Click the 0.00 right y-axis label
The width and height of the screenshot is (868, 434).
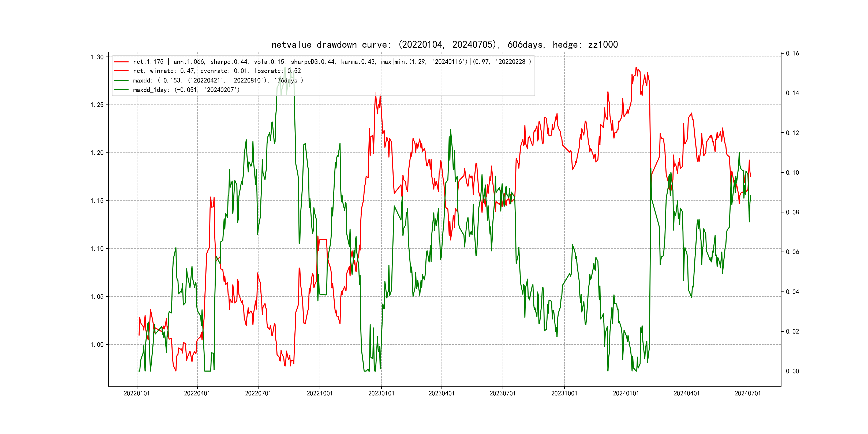tap(792, 371)
